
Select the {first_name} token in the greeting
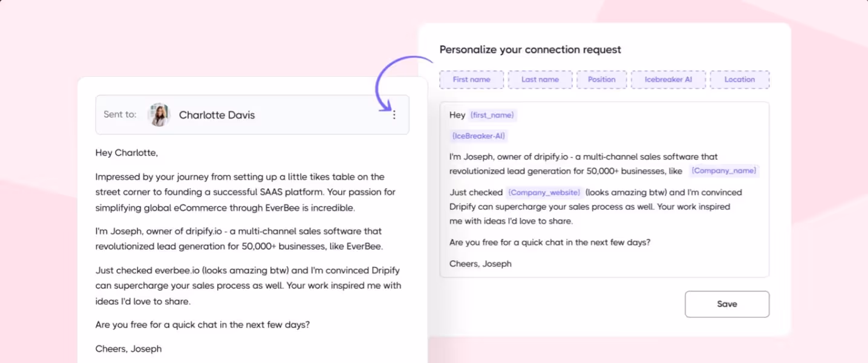[492, 115]
